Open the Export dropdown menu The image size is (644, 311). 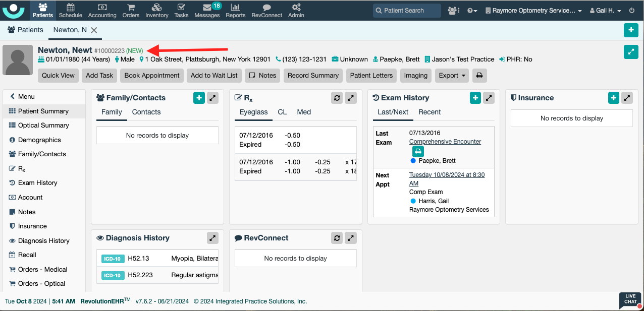tap(452, 76)
